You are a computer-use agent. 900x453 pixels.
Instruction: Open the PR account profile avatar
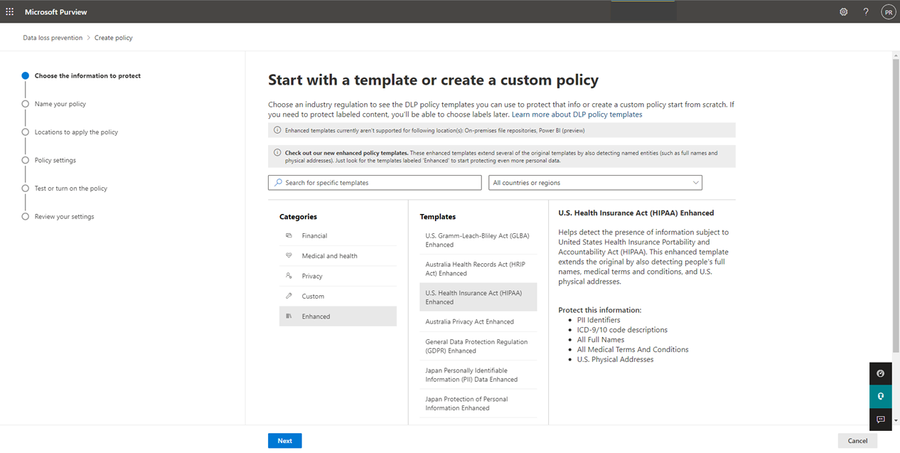(x=888, y=11)
